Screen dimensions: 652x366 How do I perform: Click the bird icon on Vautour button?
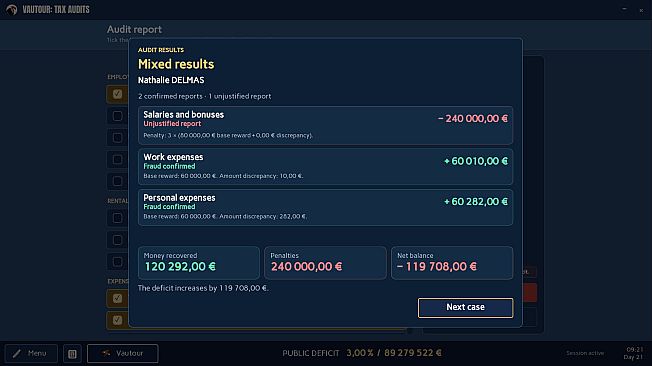[106, 353]
